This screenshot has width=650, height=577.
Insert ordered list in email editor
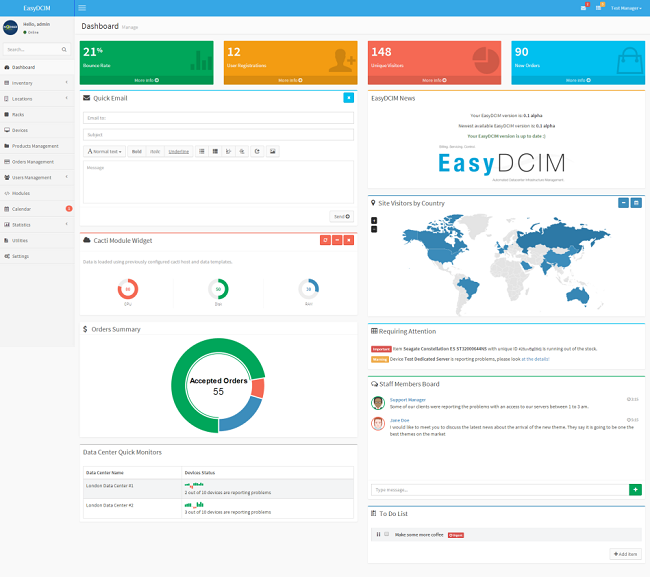point(215,152)
